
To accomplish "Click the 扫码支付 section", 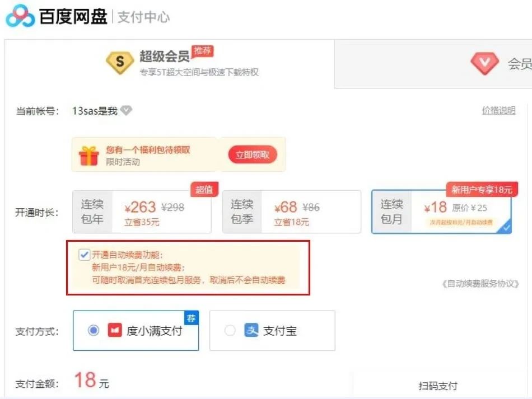I will tap(438, 386).
